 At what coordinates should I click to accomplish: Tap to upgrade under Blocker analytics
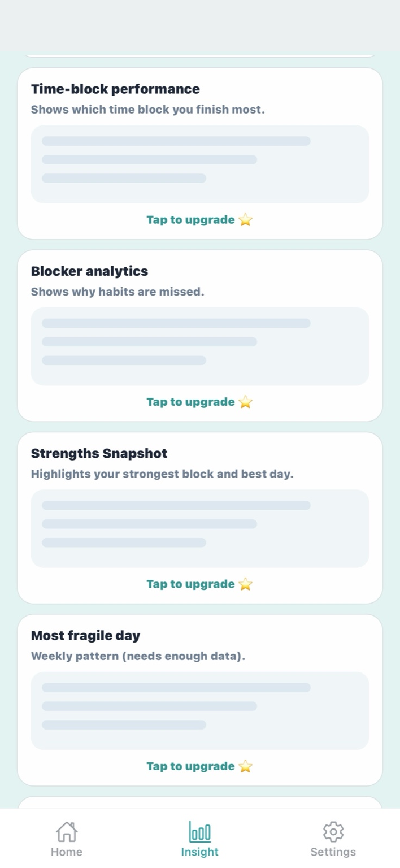click(190, 402)
